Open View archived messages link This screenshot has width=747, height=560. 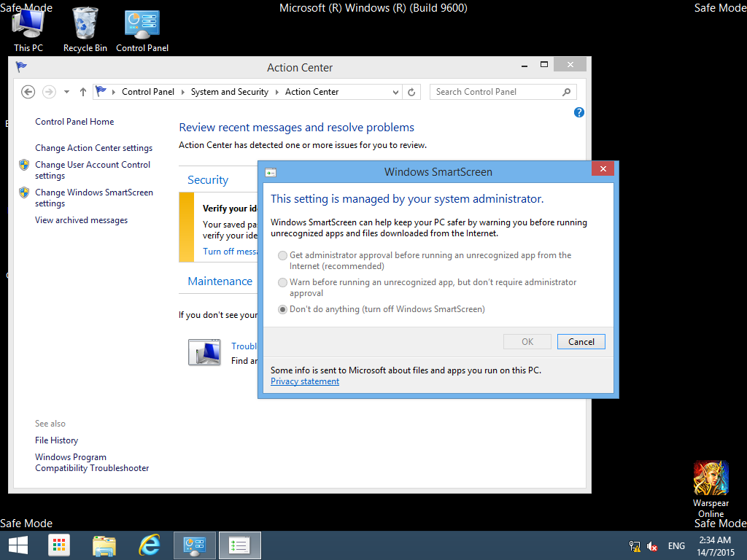(x=82, y=220)
